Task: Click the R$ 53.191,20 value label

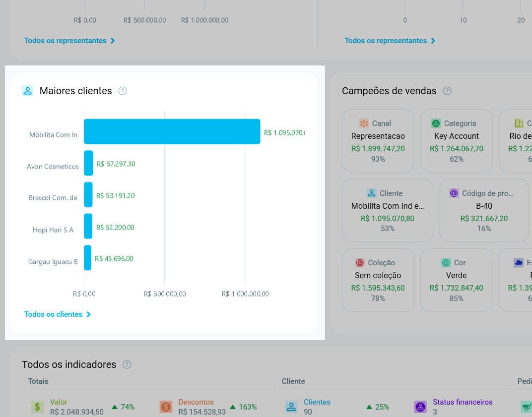Action: coord(115,196)
